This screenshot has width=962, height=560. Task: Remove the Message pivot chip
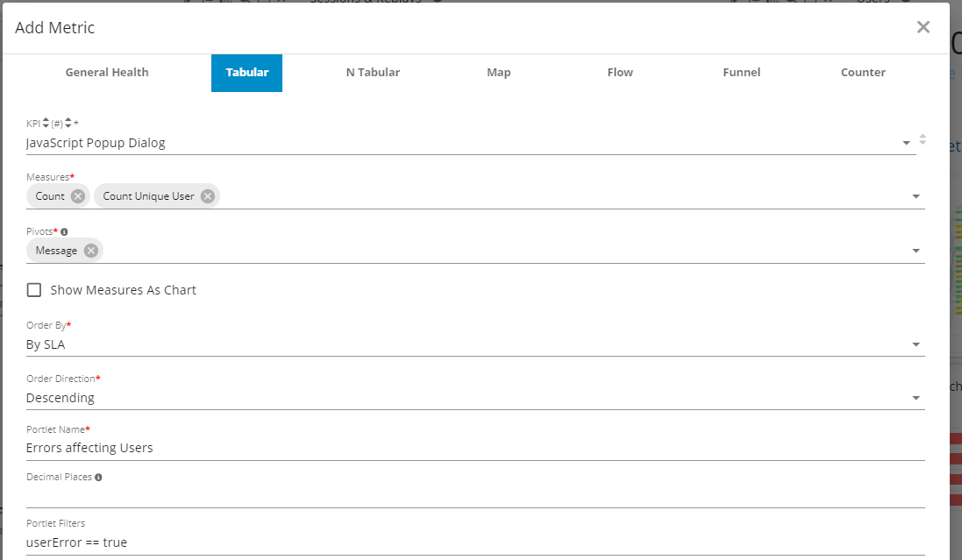91,251
